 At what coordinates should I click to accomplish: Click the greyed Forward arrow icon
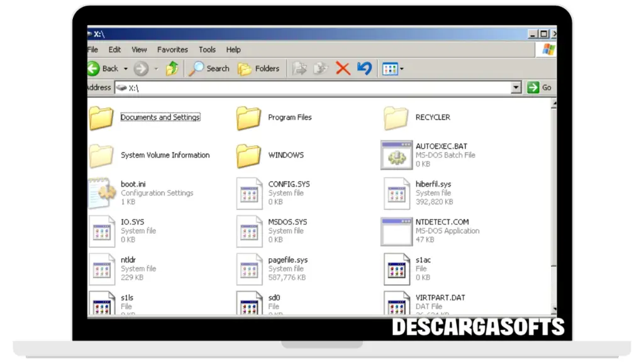point(141,69)
